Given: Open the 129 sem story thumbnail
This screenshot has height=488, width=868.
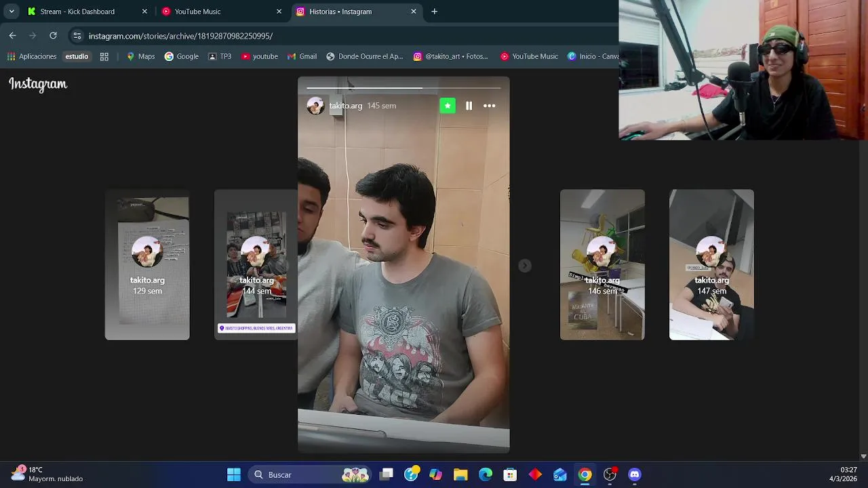Looking at the screenshot, I should tap(147, 265).
